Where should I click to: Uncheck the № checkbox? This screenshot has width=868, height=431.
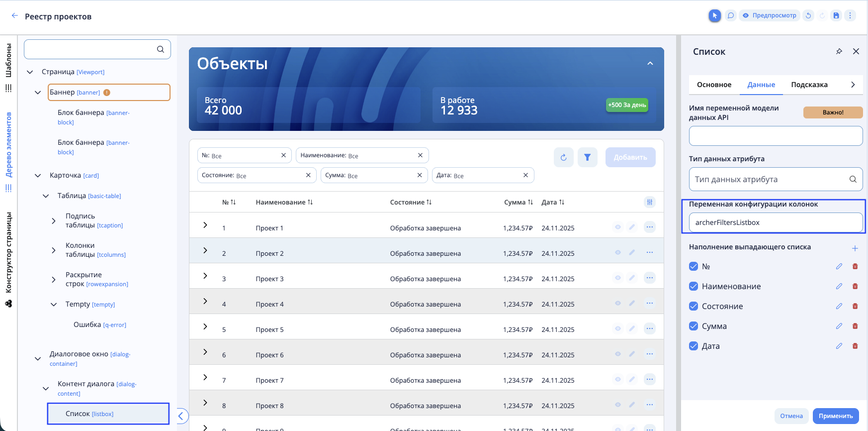(x=694, y=266)
